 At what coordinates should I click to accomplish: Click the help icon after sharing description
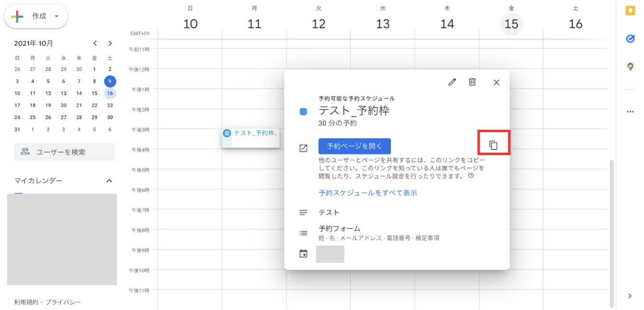click(471, 176)
